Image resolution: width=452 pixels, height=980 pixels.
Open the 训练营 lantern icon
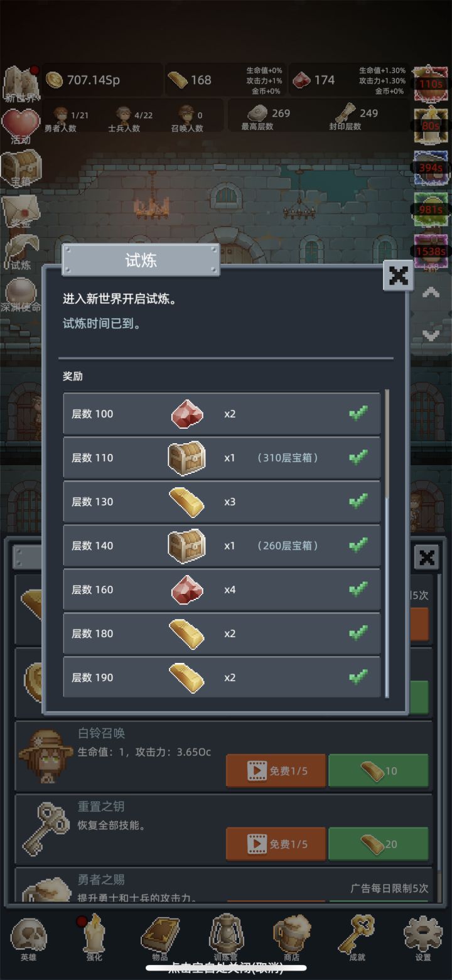[x=226, y=939]
